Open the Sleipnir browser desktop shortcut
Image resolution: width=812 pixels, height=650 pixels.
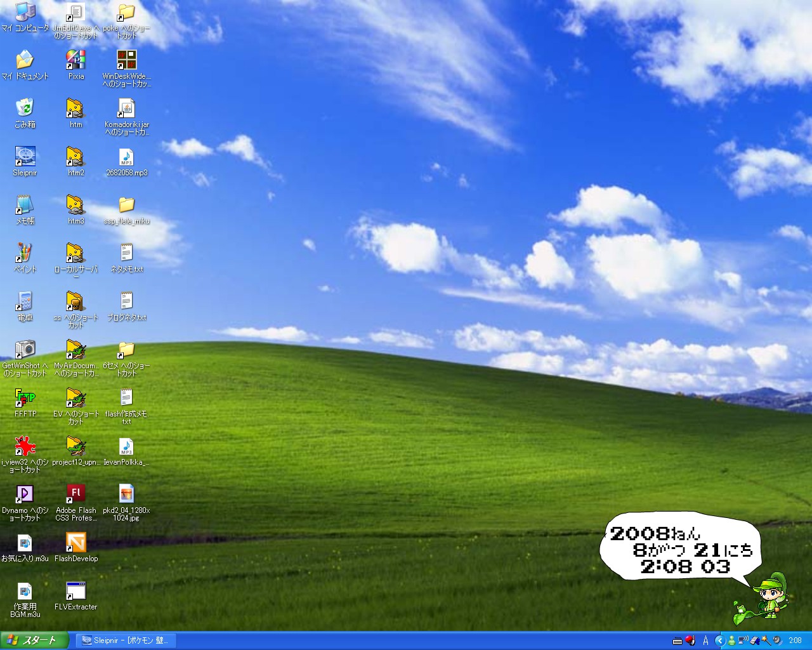[x=25, y=157]
